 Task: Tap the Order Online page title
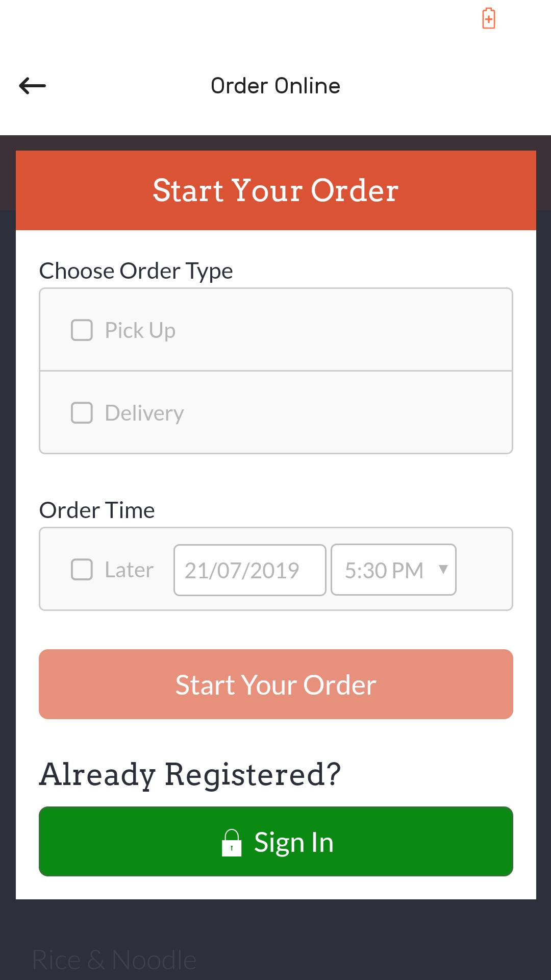coord(275,86)
